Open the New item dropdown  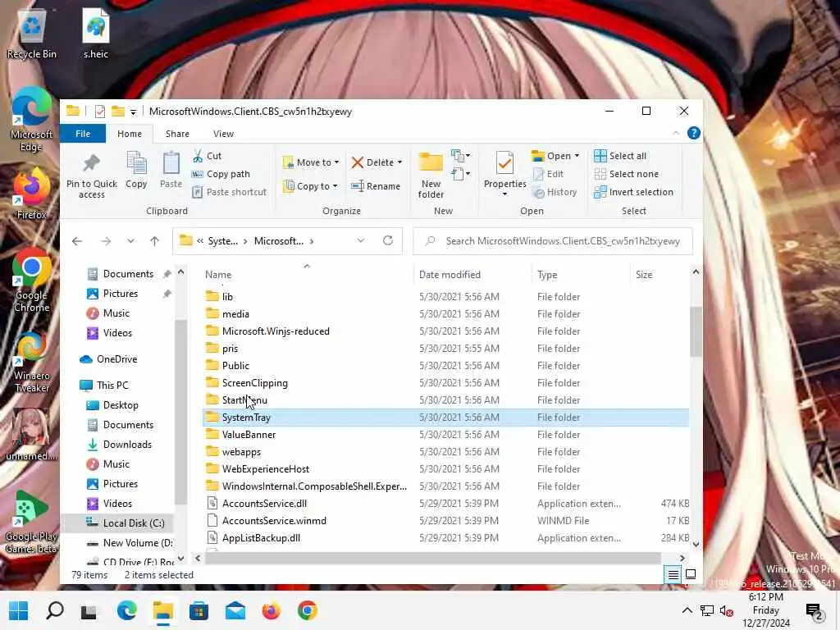461,156
